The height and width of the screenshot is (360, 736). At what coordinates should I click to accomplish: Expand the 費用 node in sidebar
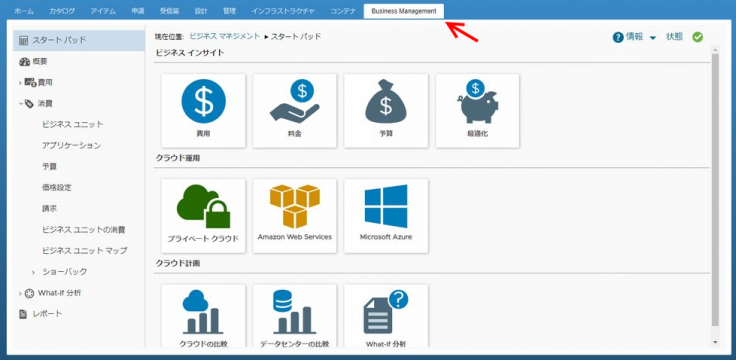(x=20, y=83)
